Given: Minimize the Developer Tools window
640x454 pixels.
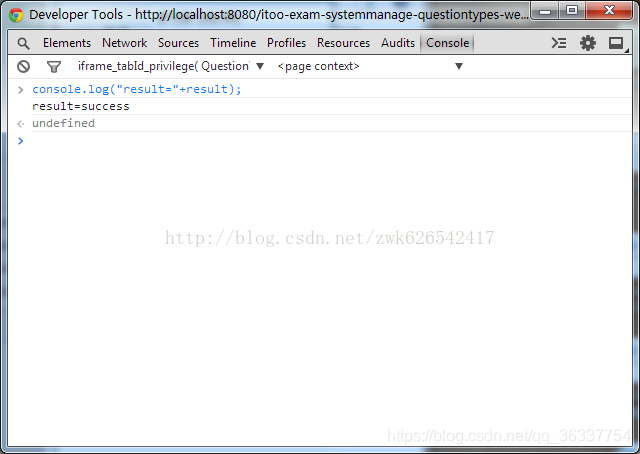Looking at the screenshot, I should (x=545, y=11).
